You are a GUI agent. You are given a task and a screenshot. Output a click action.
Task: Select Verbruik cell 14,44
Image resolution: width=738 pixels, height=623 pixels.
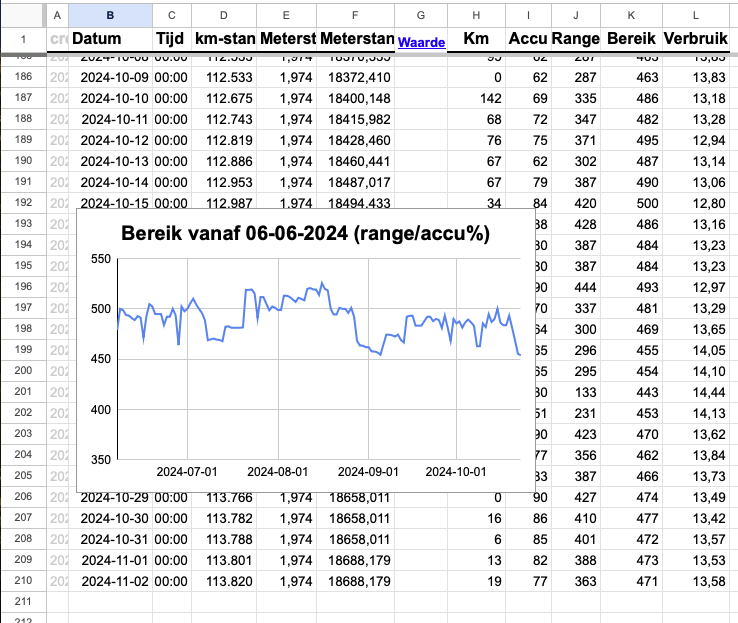[696, 392]
